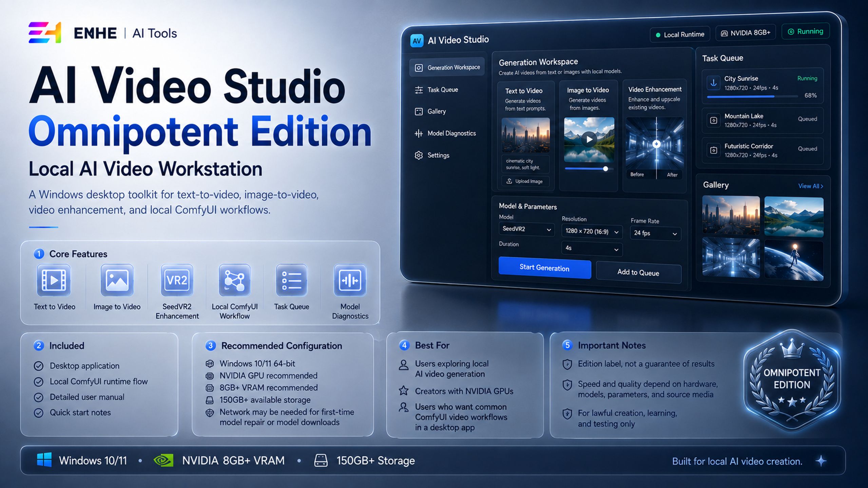Click the City Sunrise download icon
Image resolution: width=868 pixels, height=488 pixels.
tap(713, 83)
